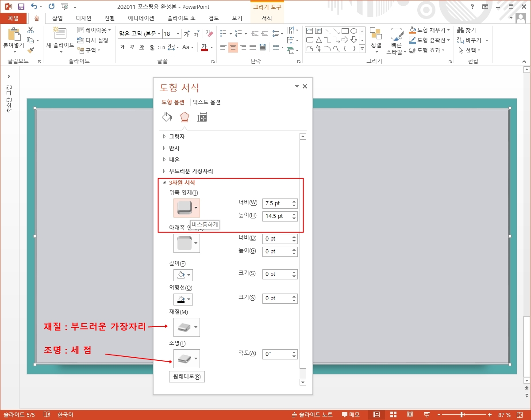Select the Fill & Line paint bucket icon
The width and height of the screenshot is (531, 420).
coord(167,117)
